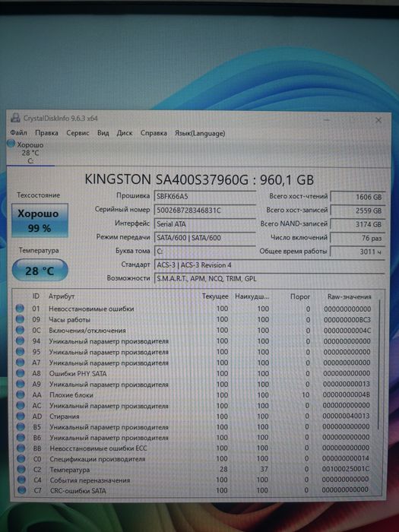
Task: Click the status icon for attribute B5
Action: (x=21, y=427)
